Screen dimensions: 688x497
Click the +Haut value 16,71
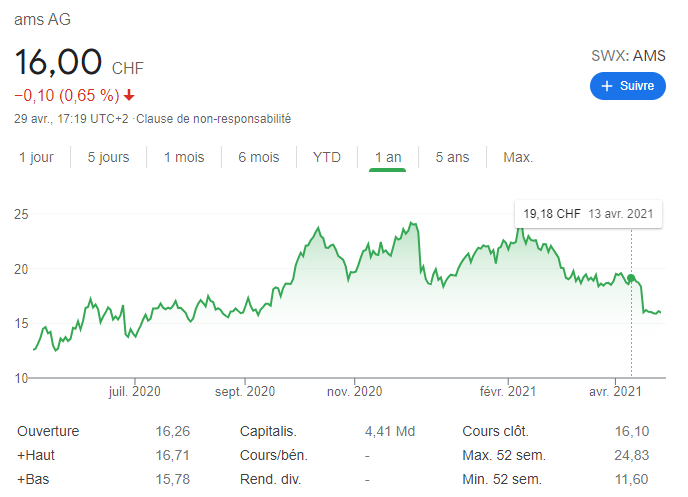pos(172,455)
